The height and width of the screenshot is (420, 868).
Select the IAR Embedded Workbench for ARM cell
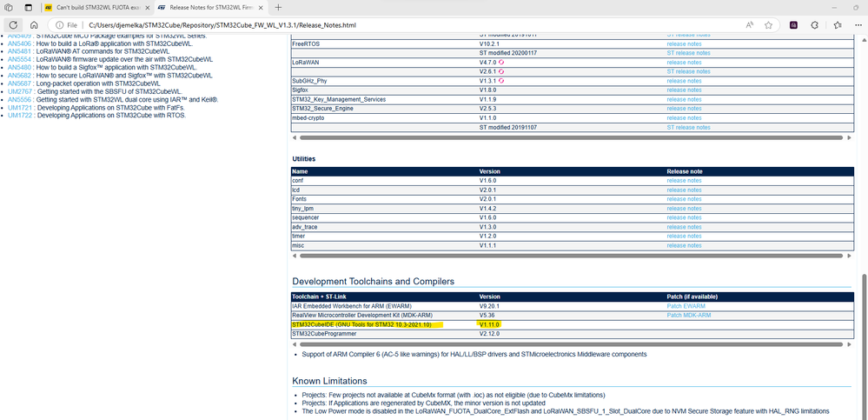[x=385, y=306]
